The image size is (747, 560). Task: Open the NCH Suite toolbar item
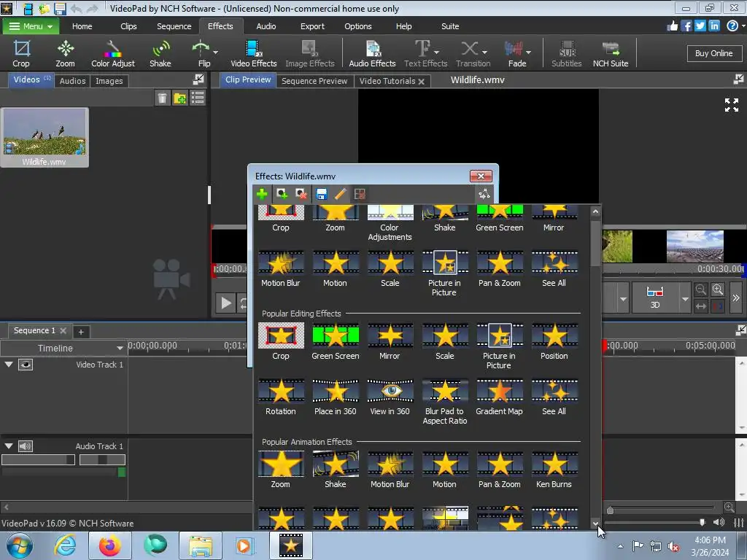click(611, 53)
